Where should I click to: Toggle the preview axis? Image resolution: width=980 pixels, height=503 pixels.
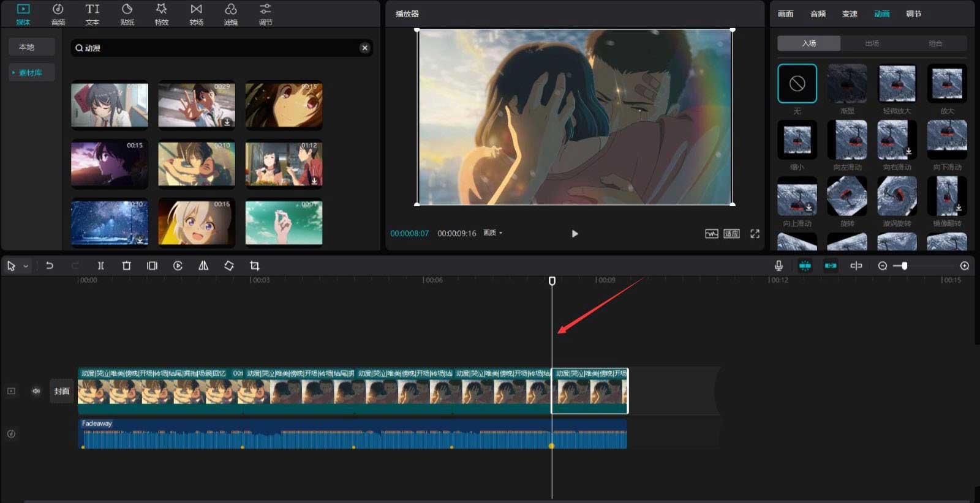pyautogui.click(x=856, y=266)
